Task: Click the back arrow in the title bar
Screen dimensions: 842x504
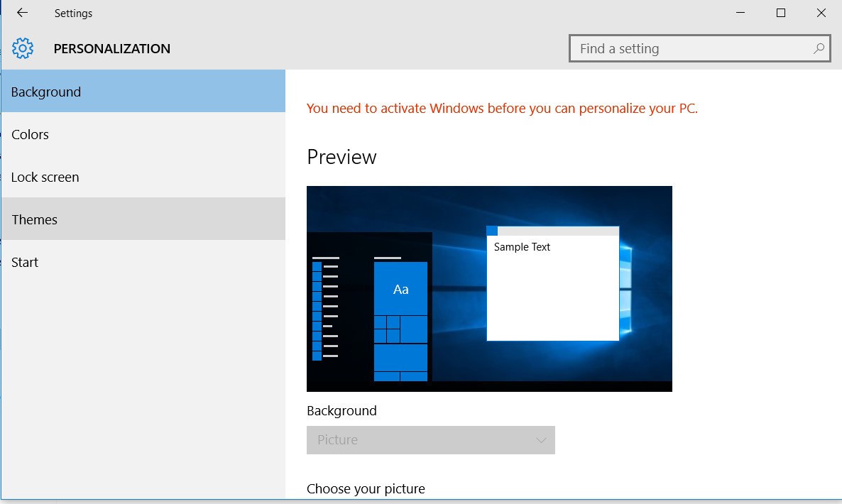Action: 22,13
